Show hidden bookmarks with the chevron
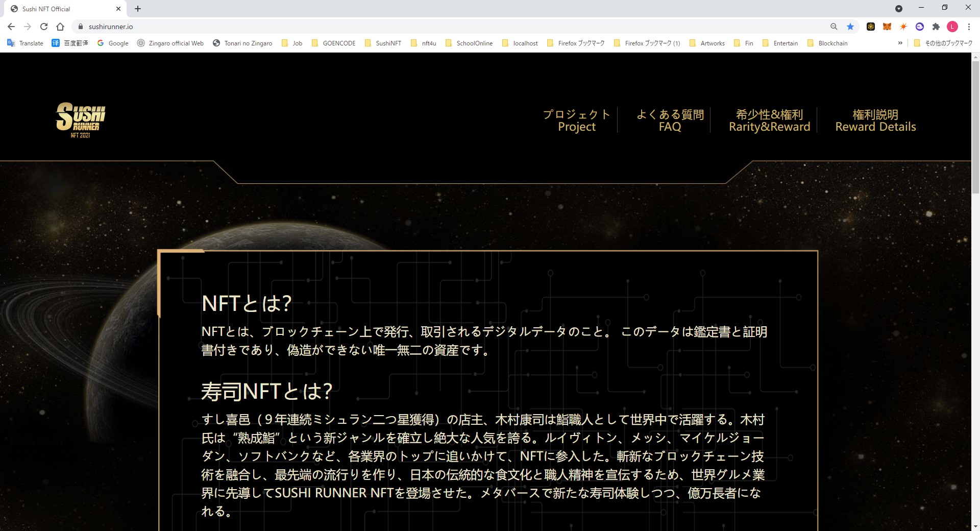Image resolution: width=980 pixels, height=531 pixels. pyautogui.click(x=900, y=43)
